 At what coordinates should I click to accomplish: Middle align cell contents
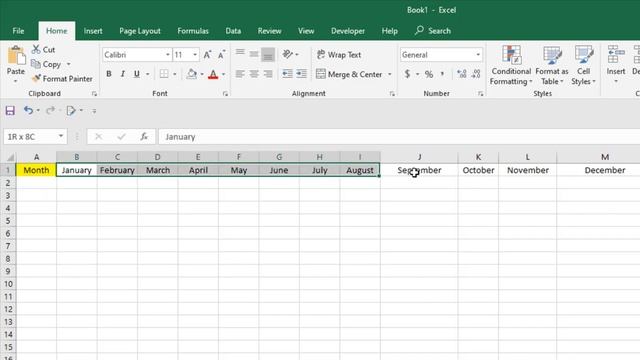point(254,54)
